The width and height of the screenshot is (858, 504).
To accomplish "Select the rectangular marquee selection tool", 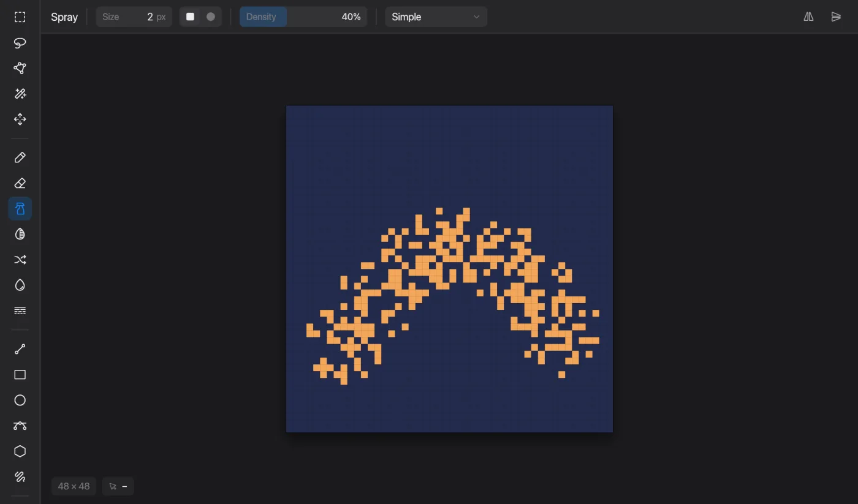I will [x=20, y=17].
